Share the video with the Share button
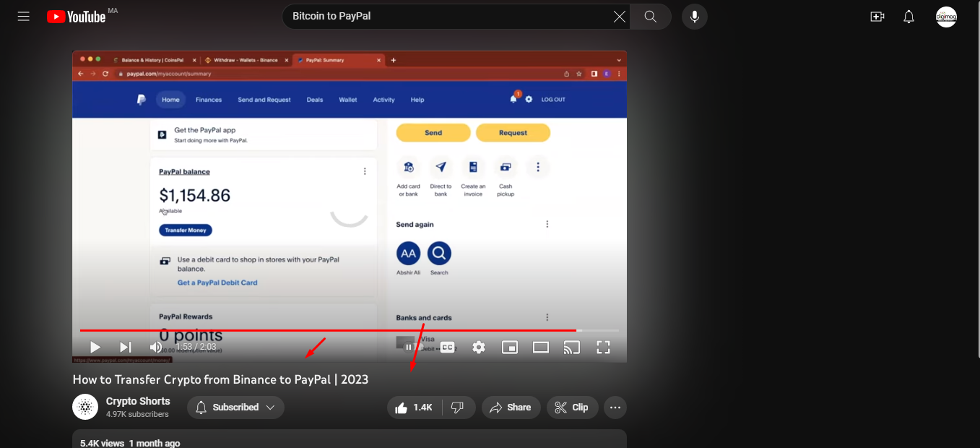Viewport: 980px width, 448px height. [x=511, y=408]
